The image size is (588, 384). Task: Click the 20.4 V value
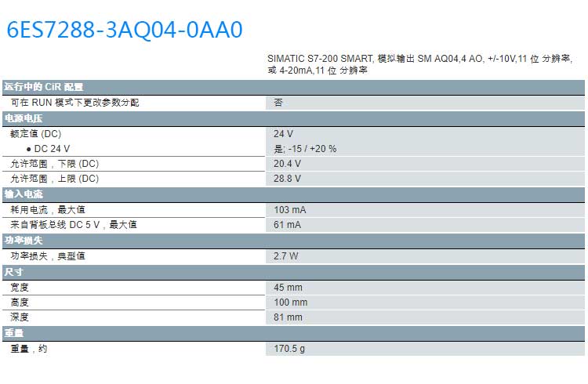pos(287,164)
